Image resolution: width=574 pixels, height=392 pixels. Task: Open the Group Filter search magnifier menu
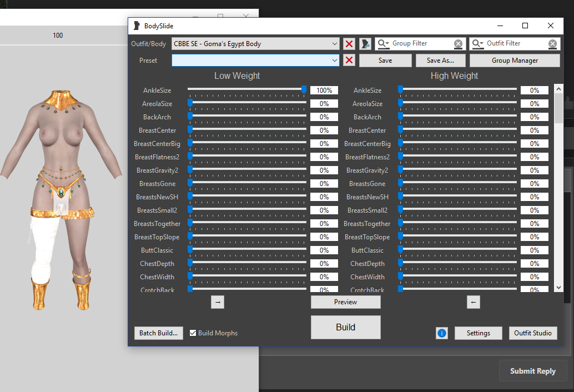click(383, 44)
